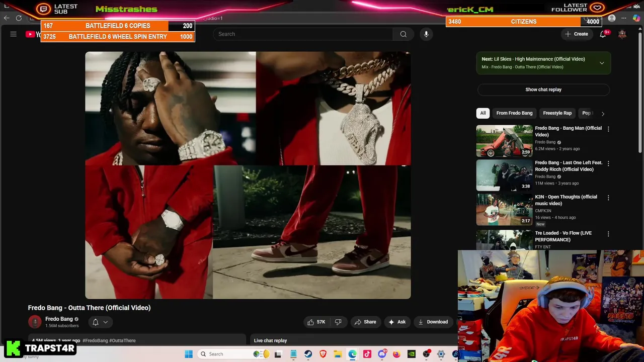This screenshot has height=362, width=644.
Task: Expand the subscription notification options chevron
Action: pos(106,322)
